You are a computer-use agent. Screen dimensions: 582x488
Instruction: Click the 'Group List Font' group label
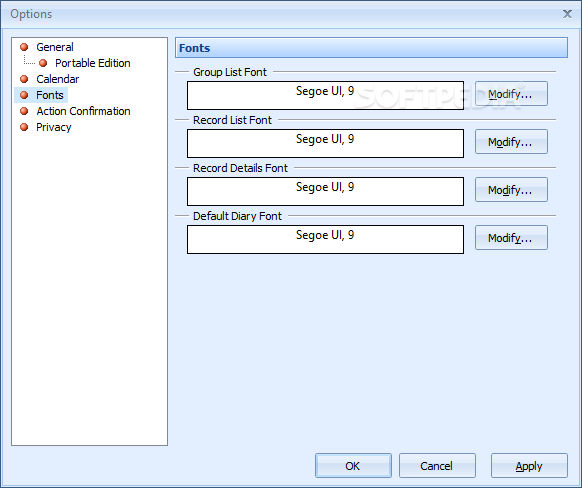coord(230,72)
